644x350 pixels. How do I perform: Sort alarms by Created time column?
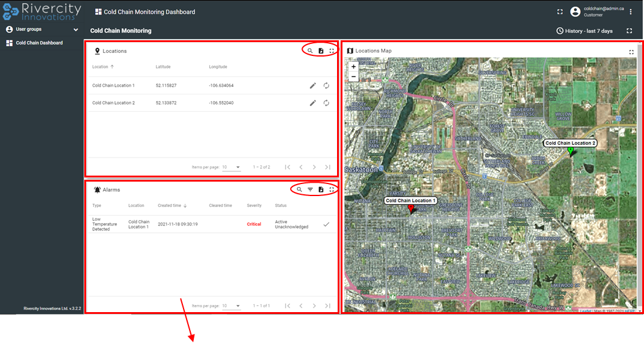pyautogui.click(x=172, y=206)
